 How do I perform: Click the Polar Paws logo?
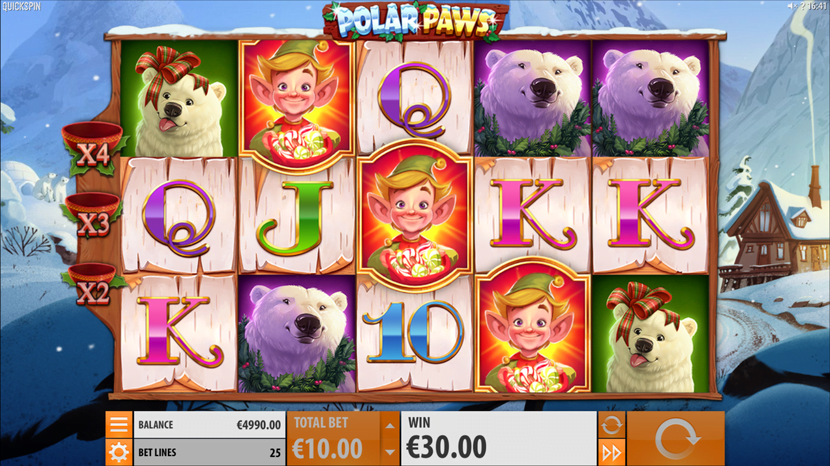click(416, 21)
